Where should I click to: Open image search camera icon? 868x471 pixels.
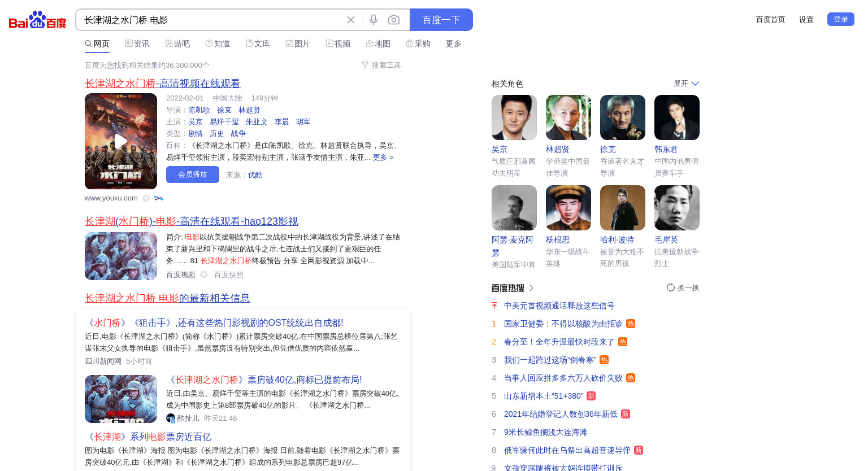pyautogui.click(x=394, y=20)
